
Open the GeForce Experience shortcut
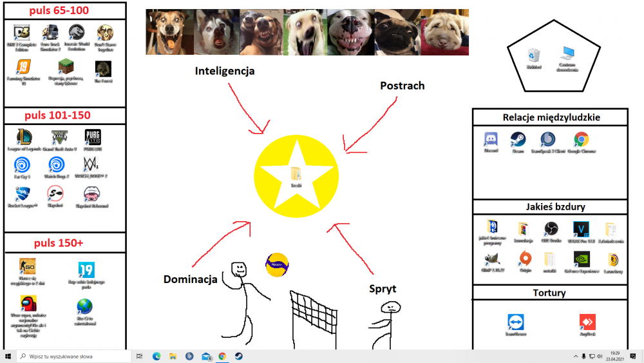click(581, 259)
